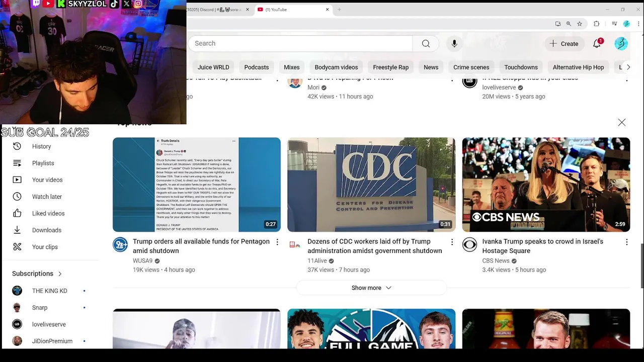Open title 'Trump orders all available funds for Pentagon'
644x362 pixels.
[x=201, y=246]
